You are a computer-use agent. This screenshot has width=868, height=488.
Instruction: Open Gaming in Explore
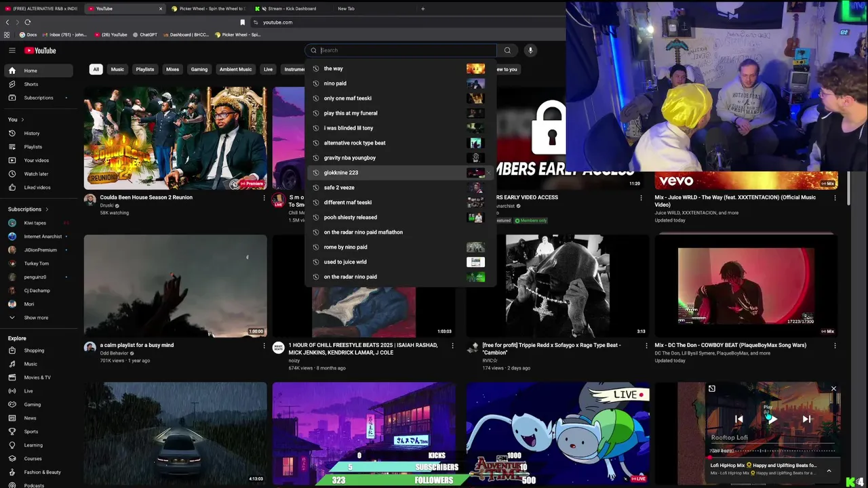pos(38,405)
